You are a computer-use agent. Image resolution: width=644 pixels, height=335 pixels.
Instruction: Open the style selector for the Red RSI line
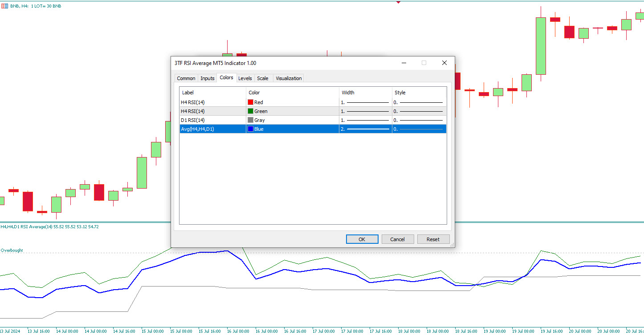pyautogui.click(x=419, y=102)
